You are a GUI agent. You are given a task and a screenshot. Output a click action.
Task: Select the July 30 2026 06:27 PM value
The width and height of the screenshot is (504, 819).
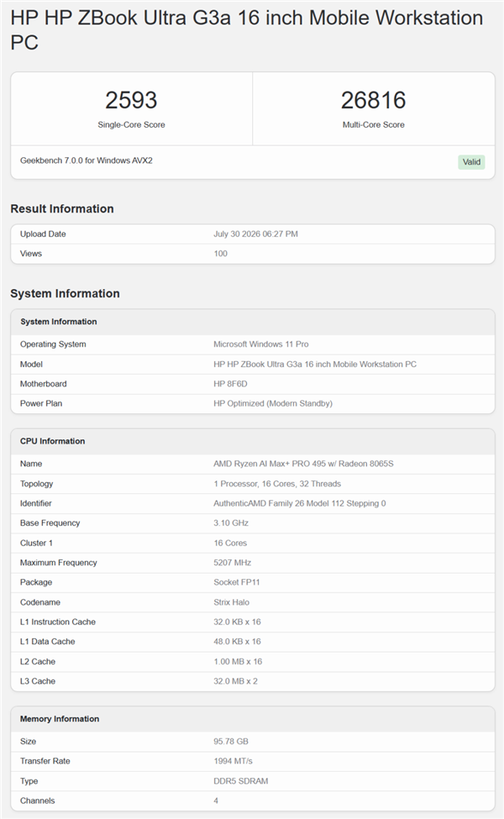tap(255, 234)
